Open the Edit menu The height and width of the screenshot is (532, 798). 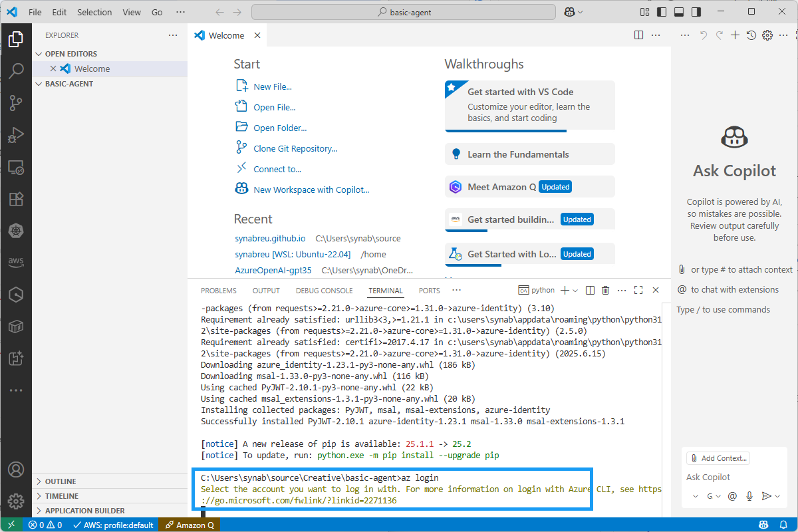(x=59, y=12)
